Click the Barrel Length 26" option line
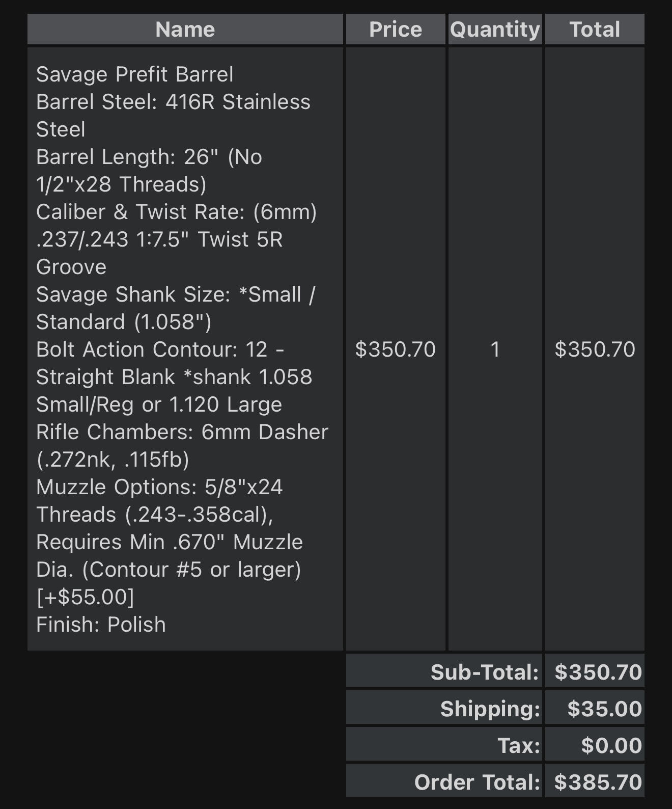672x809 pixels. tap(149, 157)
